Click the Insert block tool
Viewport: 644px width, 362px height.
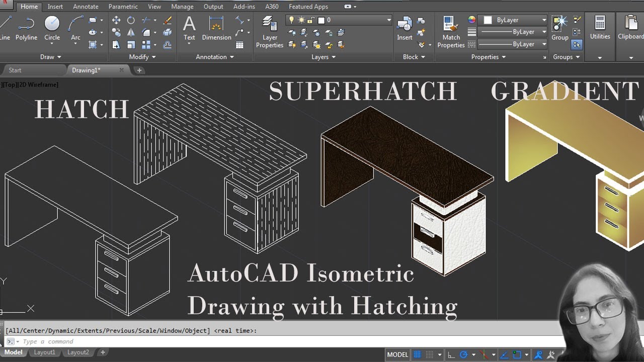pos(405,29)
